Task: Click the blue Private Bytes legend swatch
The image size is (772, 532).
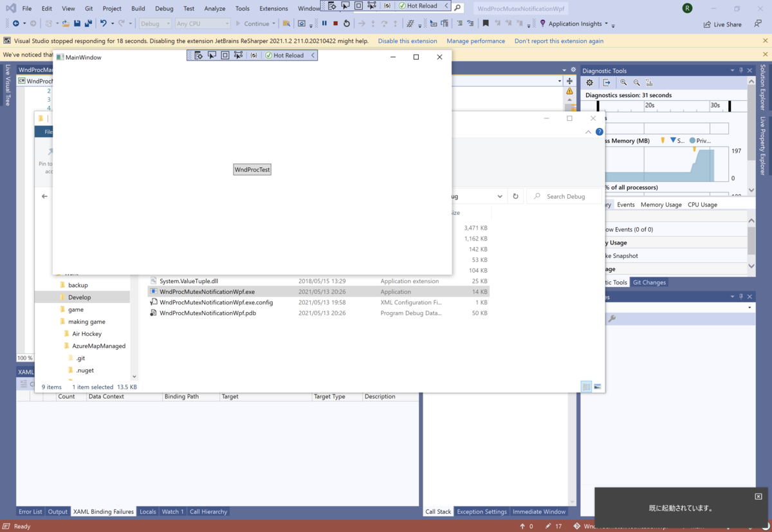Action: pos(693,140)
